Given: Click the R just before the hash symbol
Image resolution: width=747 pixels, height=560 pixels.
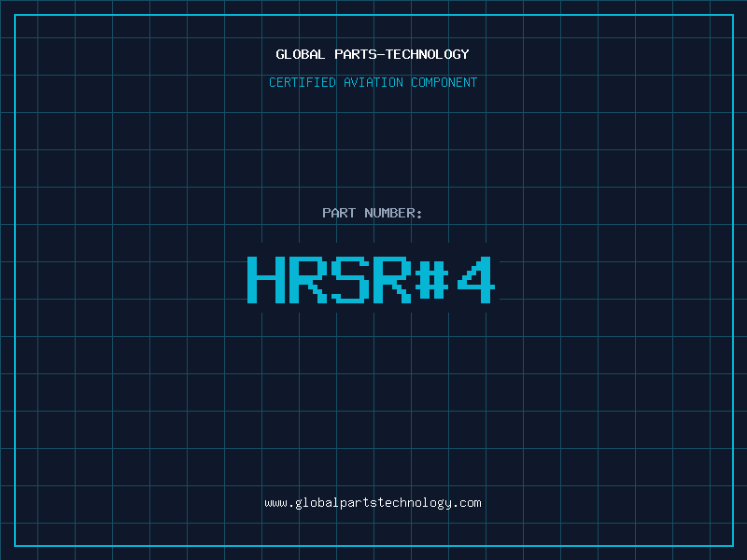Looking at the screenshot, I should [392, 279].
